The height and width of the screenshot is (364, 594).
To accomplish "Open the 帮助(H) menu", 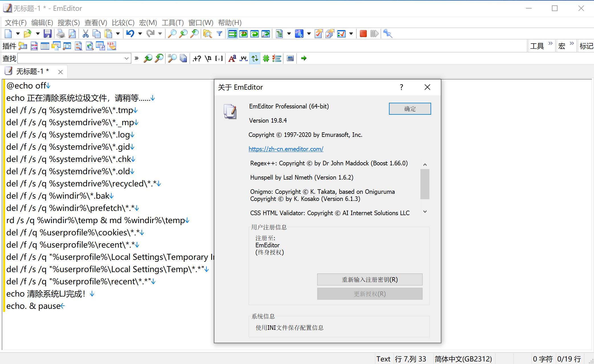I will point(230,22).
